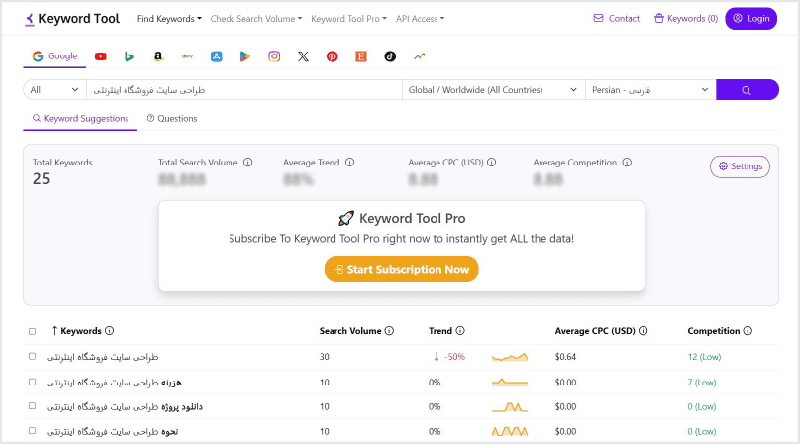The height and width of the screenshot is (444, 800).
Task: Check the keyword row starting with دانلود پروژه
Action: 33,406
